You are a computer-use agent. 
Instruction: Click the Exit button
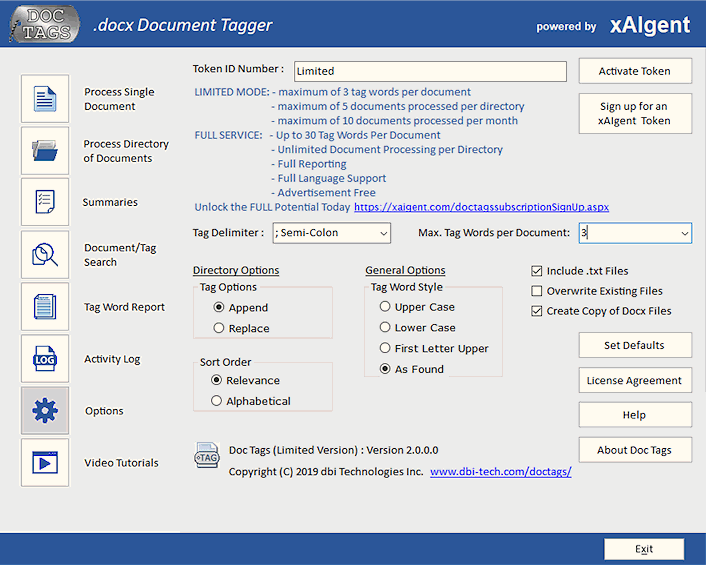[x=644, y=549]
